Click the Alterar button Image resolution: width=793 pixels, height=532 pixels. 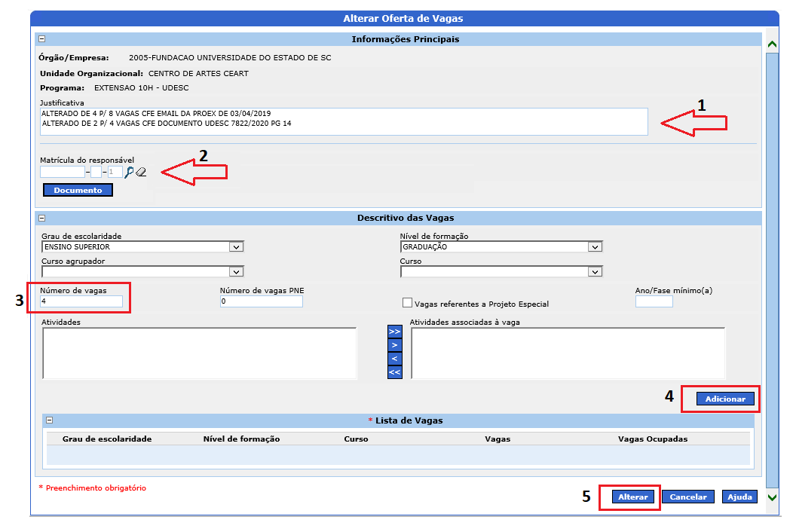point(632,497)
